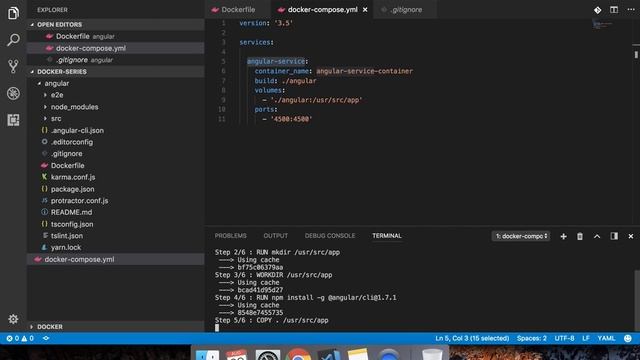
Task: Open Finder from the dock
Action: pyautogui.click(x=207, y=354)
